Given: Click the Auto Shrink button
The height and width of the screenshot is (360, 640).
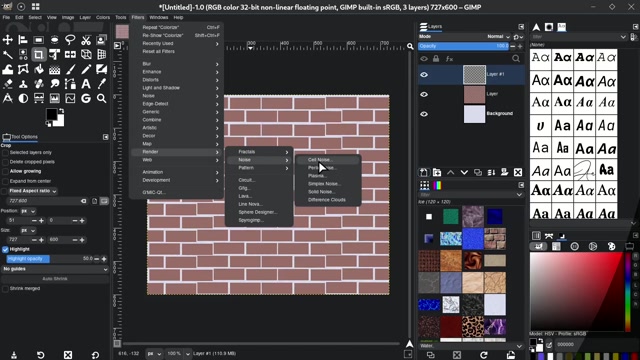Looking at the screenshot, I should click(x=55, y=279).
